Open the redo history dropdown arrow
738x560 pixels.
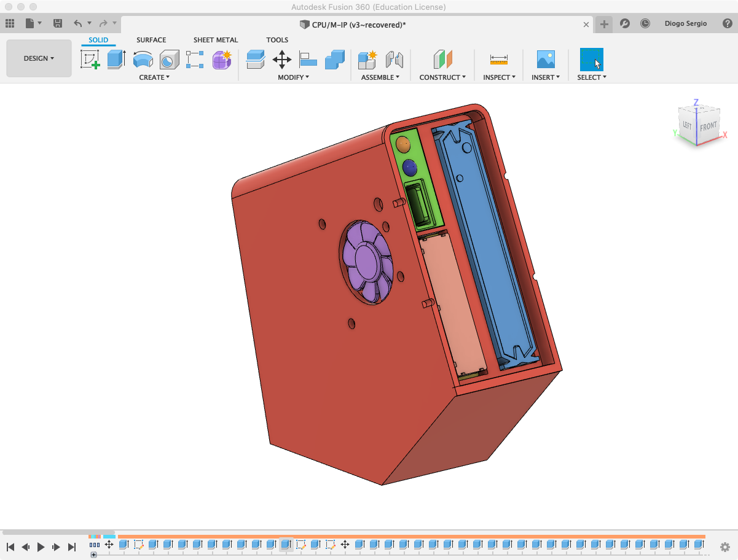[x=115, y=23]
